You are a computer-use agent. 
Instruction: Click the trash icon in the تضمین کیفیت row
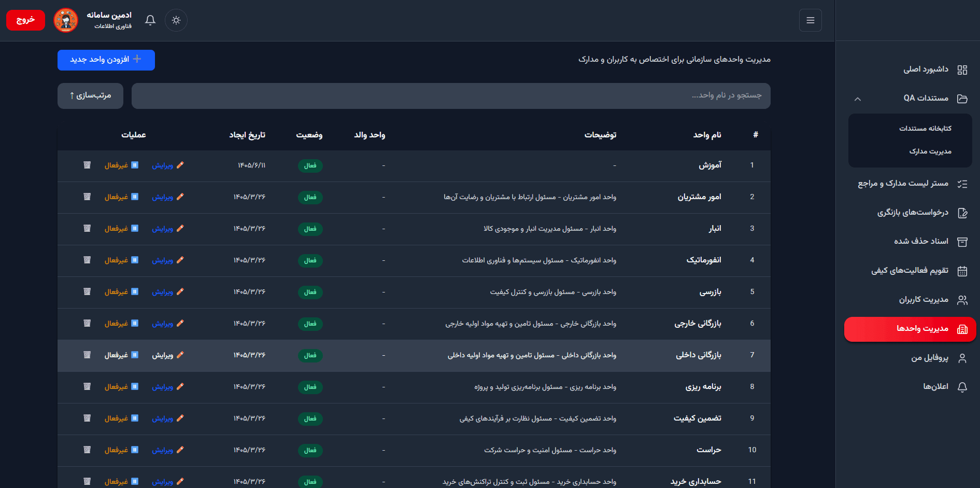point(87,418)
